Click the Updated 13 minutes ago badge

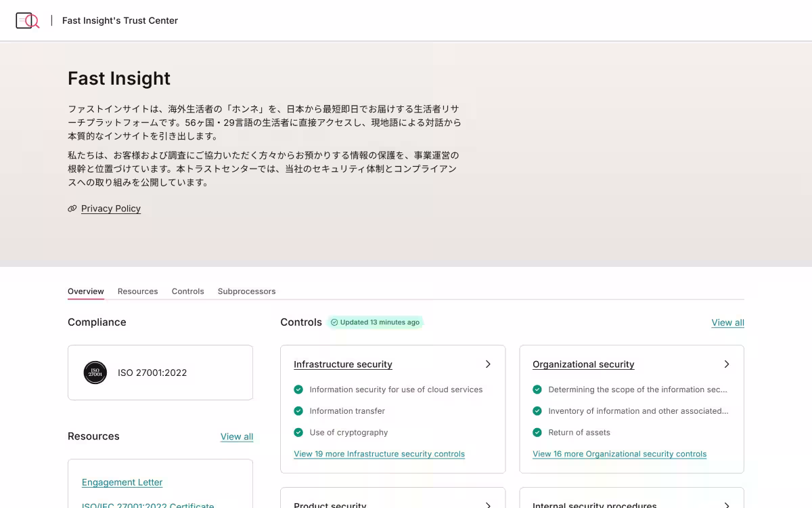[376, 322]
